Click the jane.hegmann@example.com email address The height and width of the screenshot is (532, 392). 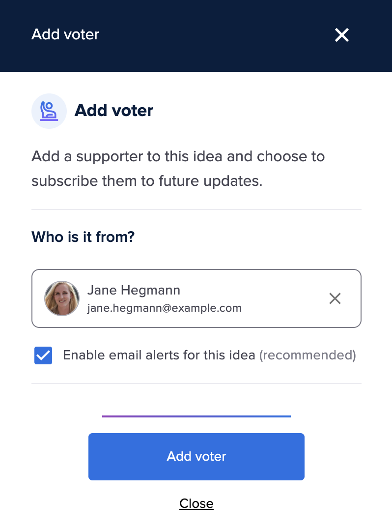(164, 308)
